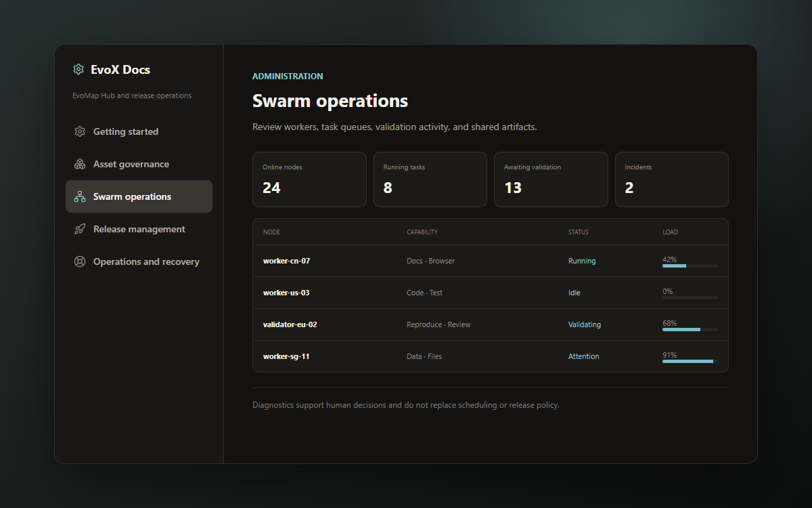Screen dimensions: 812x508
Task: Click the worker-sg-11 node name
Action: tap(286, 356)
